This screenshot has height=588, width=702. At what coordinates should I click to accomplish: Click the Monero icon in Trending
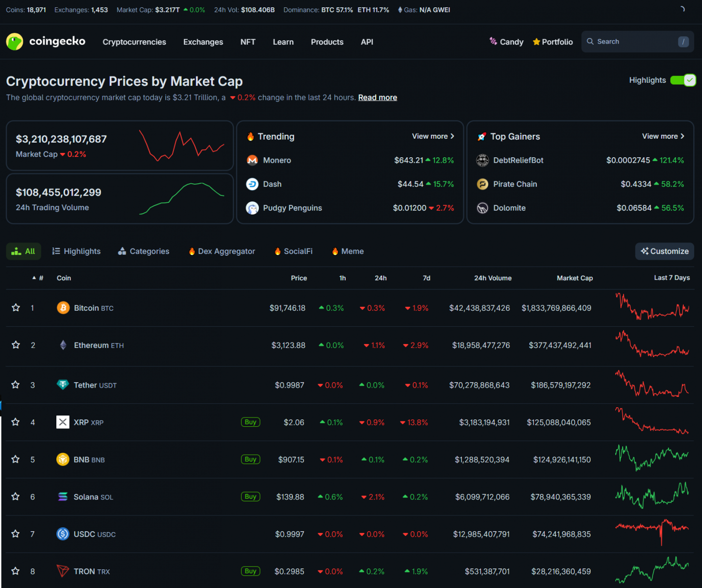[252, 160]
